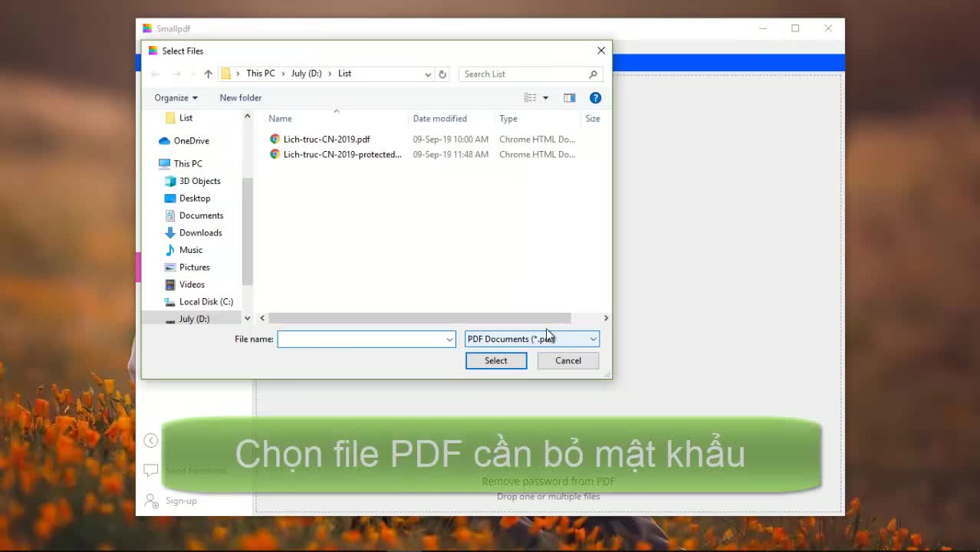Sort by Size column header

[x=594, y=118]
